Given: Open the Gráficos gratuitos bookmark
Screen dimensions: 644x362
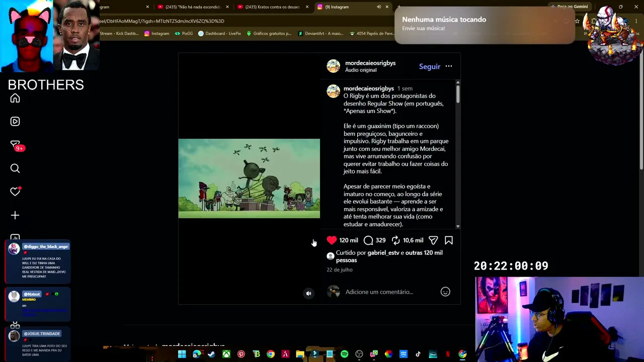Looking at the screenshot, I should pos(269,34).
